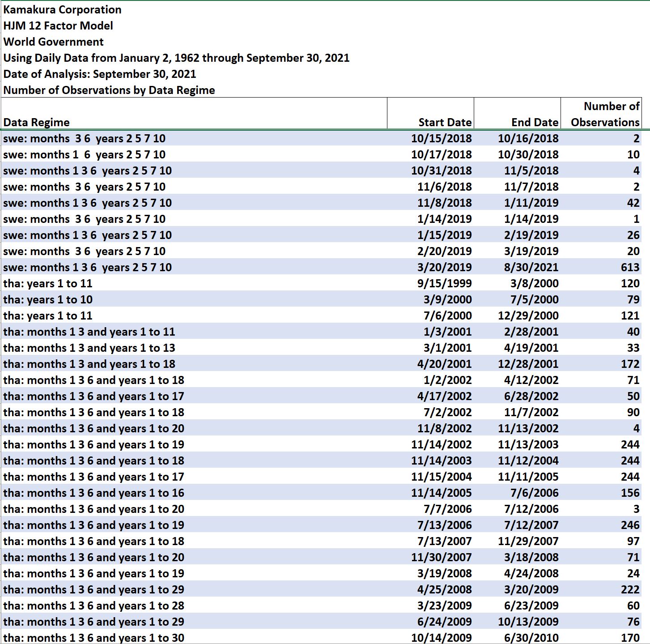Select observations value '90'

coord(633,413)
